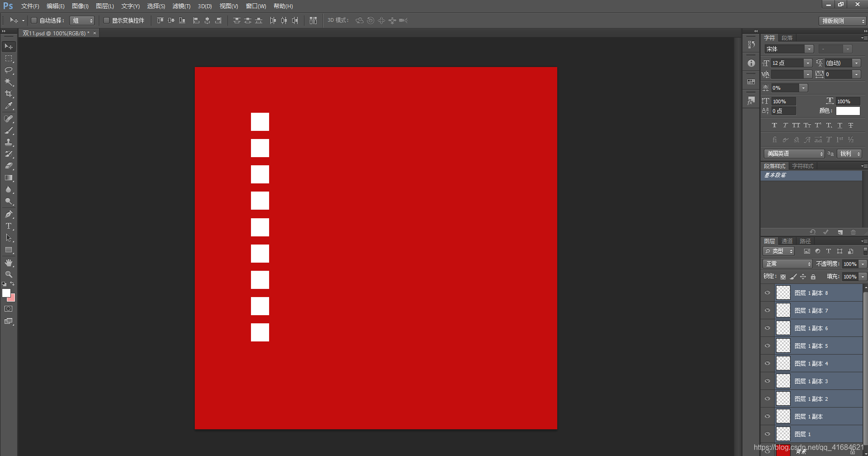Screen dimensions: 868x456
Task: Toggle Quick Mask mode icon
Action: pos(9,309)
